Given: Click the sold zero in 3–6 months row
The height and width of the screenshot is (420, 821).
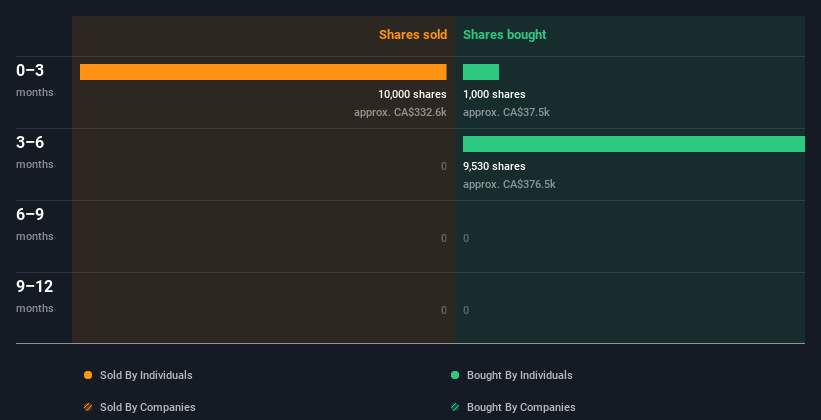Looking at the screenshot, I should [x=444, y=167].
